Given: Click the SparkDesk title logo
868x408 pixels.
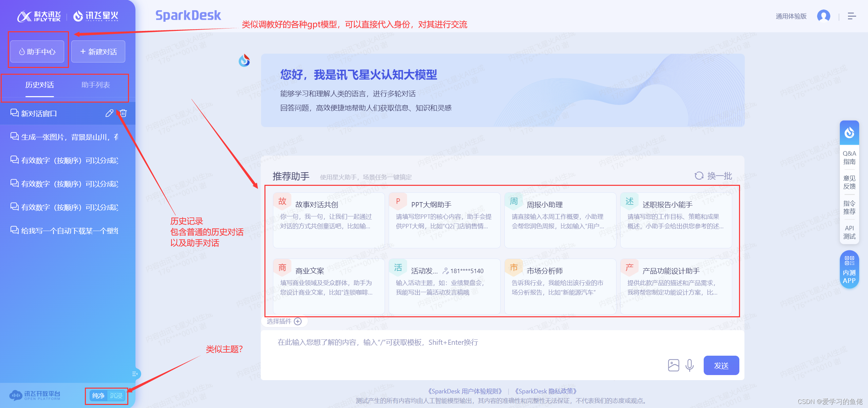Looking at the screenshot, I should click(188, 16).
